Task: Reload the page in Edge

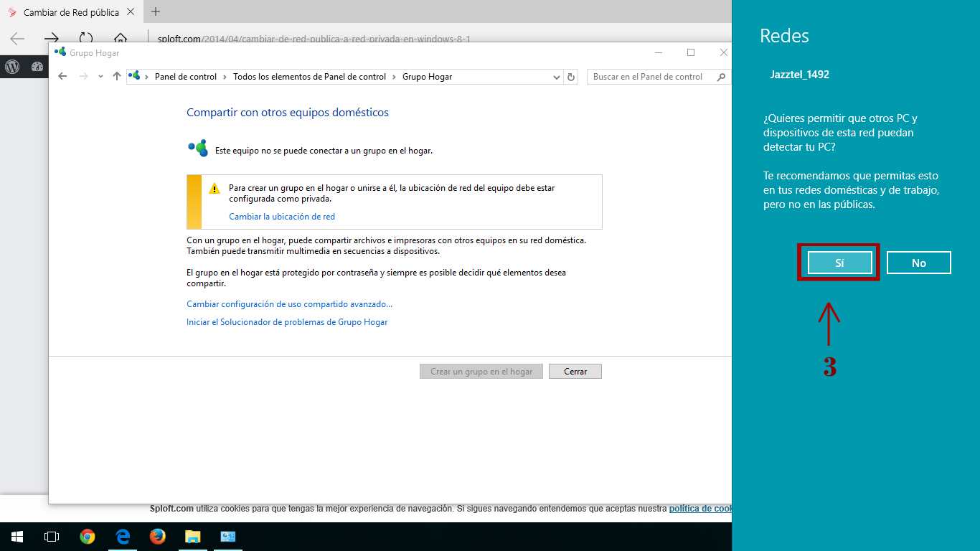Action: point(86,39)
